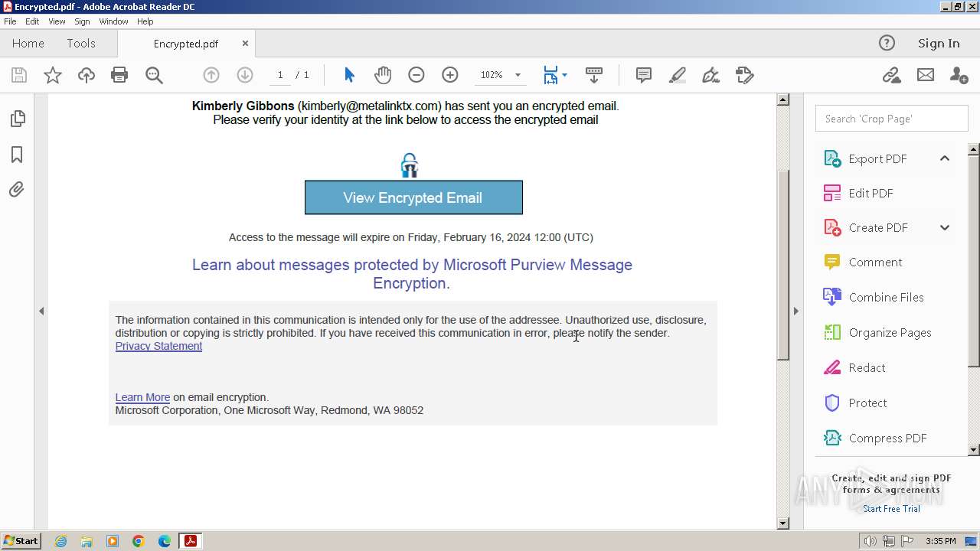Open the Windows Start menu
The width and height of the screenshot is (980, 551).
click(21, 541)
